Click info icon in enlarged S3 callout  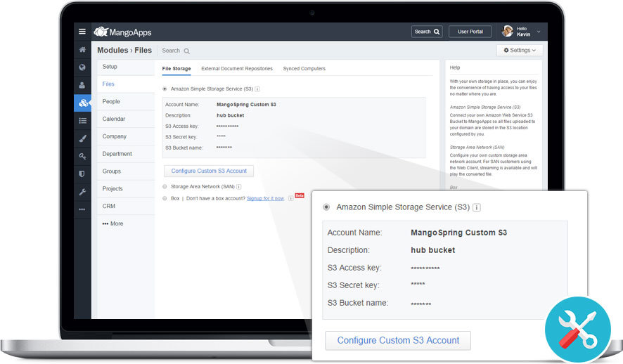pyautogui.click(x=476, y=207)
